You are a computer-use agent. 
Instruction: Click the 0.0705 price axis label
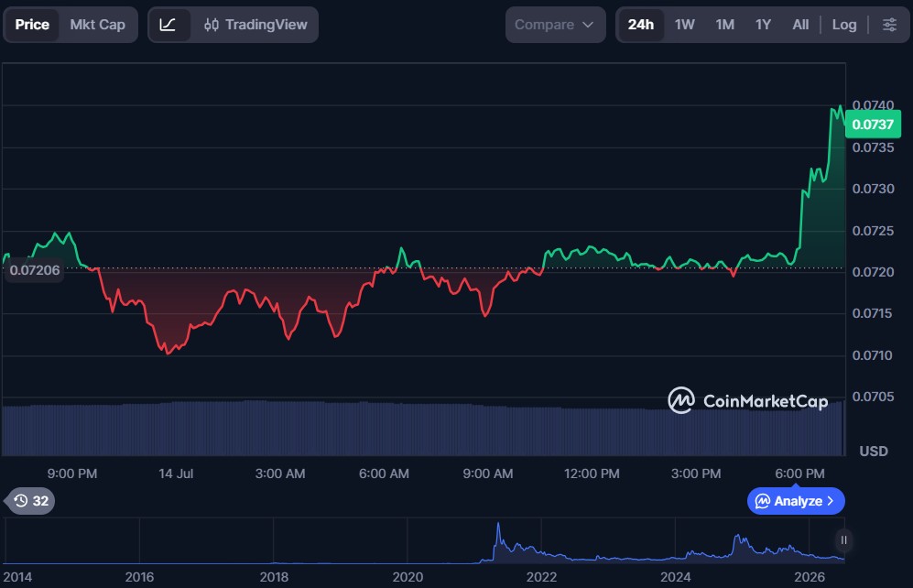[873, 397]
